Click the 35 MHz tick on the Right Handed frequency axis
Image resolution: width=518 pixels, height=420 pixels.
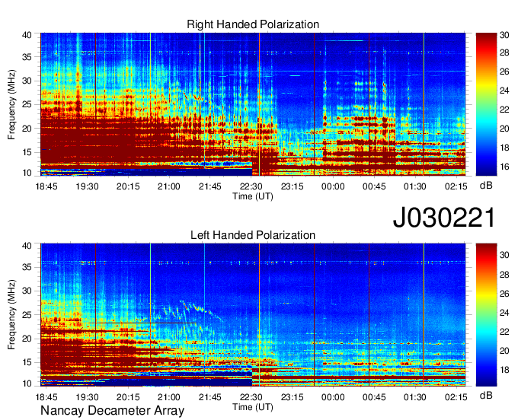point(27,57)
